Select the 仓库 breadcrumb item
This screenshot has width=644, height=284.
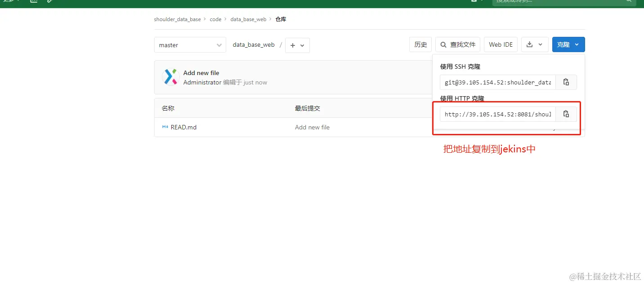pos(281,19)
